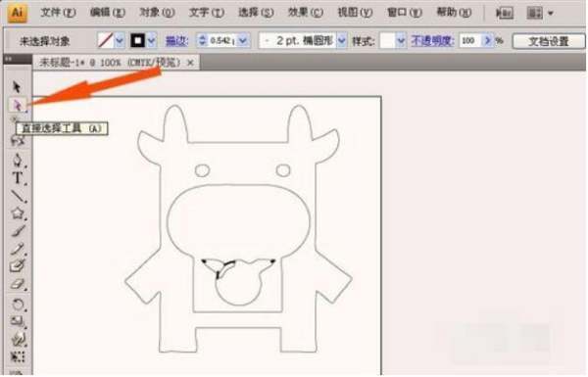Select the Warp tool

[18, 339]
